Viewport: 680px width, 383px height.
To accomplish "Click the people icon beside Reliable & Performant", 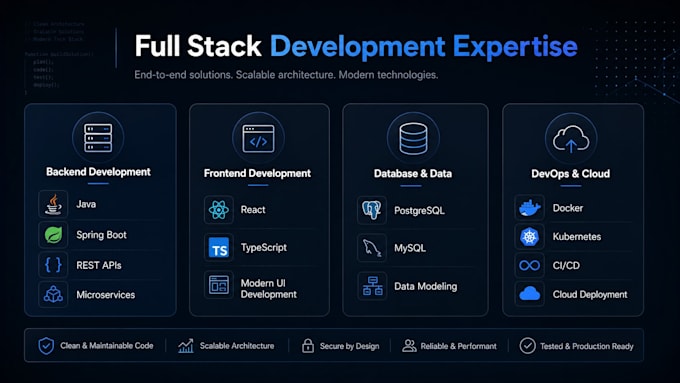I will (409, 346).
